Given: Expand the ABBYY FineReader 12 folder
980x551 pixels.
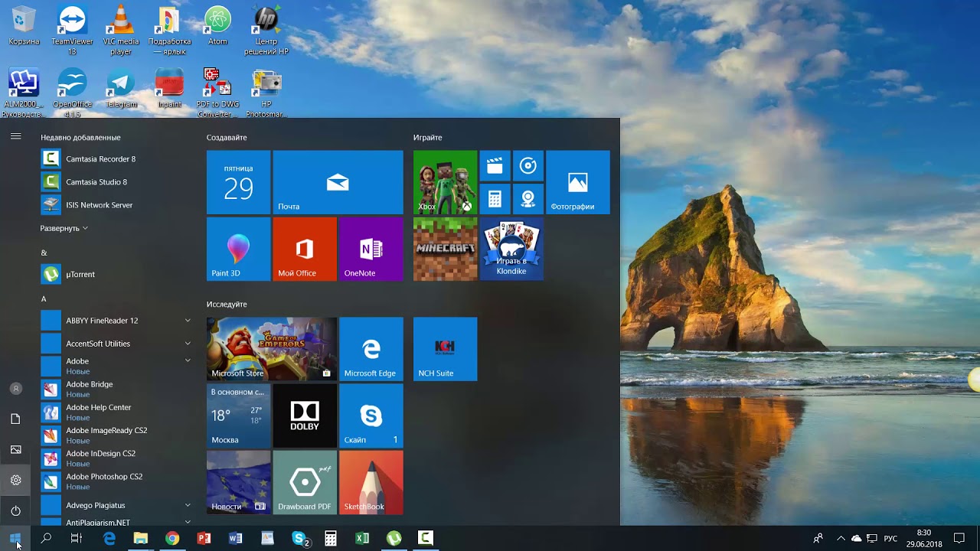Looking at the screenshot, I should (116, 321).
